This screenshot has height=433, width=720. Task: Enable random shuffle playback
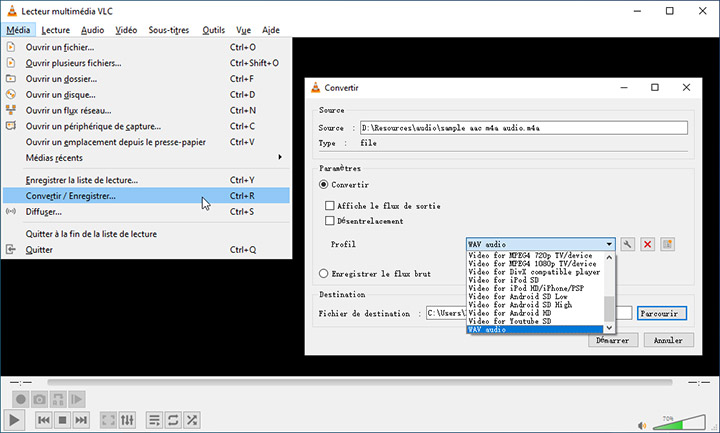pos(192,420)
